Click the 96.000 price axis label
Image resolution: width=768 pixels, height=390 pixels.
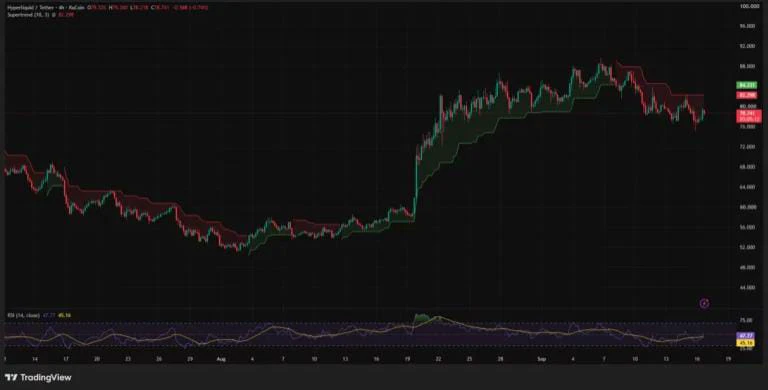click(x=748, y=26)
